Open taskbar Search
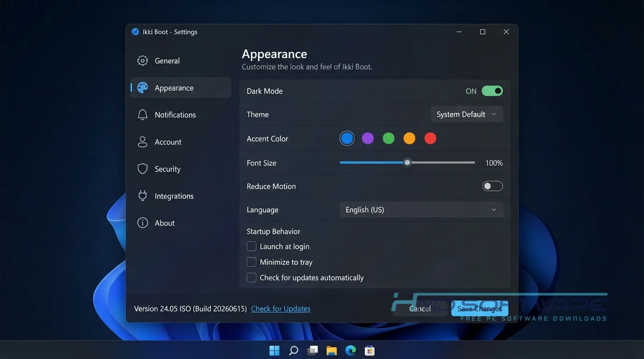The height and width of the screenshot is (359, 644). (x=293, y=350)
